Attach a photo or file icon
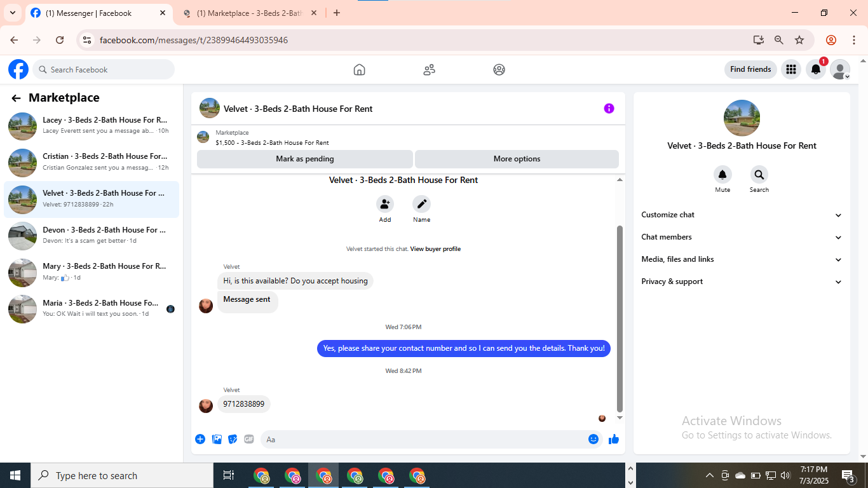This screenshot has height=488, width=868. tap(217, 439)
